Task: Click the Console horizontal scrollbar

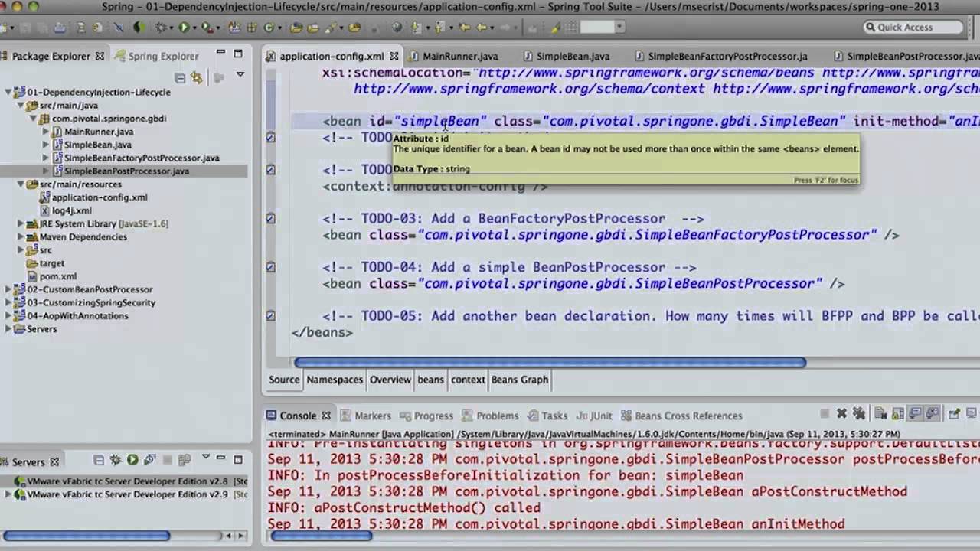Action: point(321,536)
